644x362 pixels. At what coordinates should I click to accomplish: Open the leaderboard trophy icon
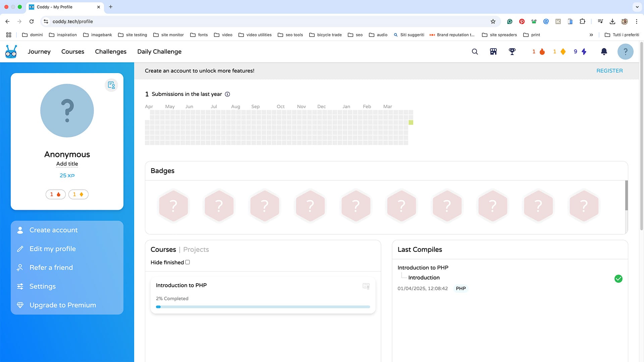(x=512, y=52)
